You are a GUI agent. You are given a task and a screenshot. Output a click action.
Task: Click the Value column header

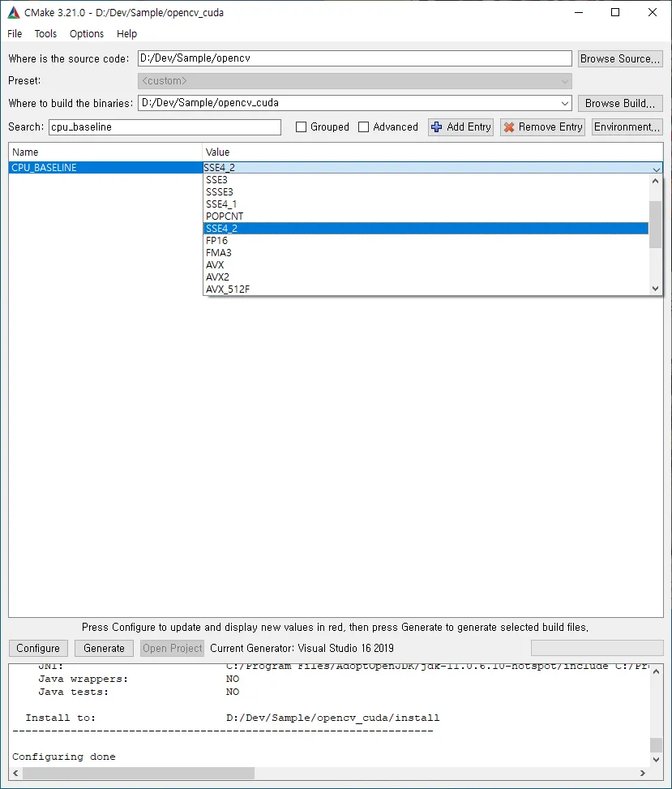click(433, 152)
